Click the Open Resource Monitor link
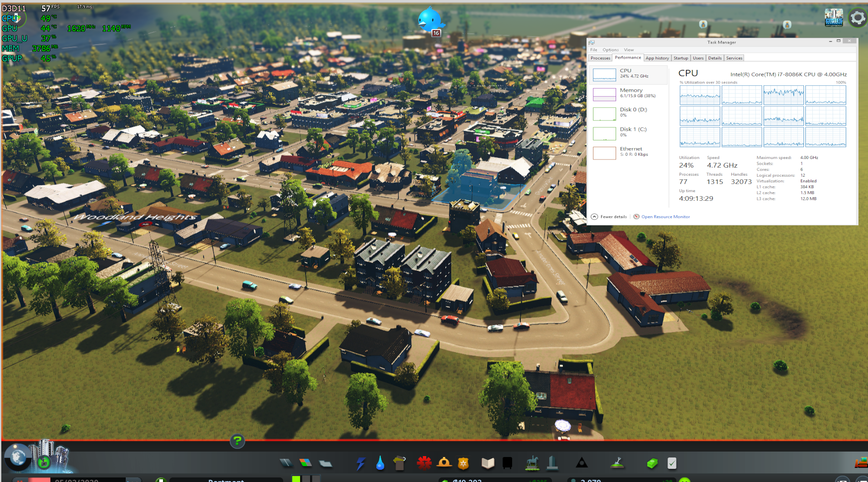The image size is (868, 482). coord(666,217)
